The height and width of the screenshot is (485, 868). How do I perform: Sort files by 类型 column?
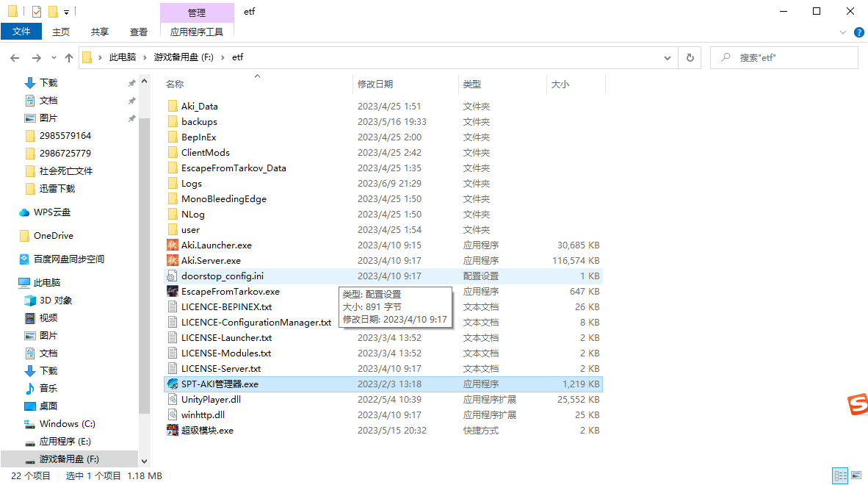click(472, 85)
